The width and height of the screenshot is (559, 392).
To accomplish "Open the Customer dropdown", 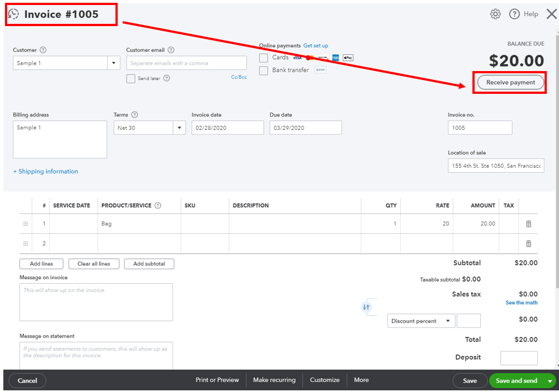I will (x=113, y=63).
